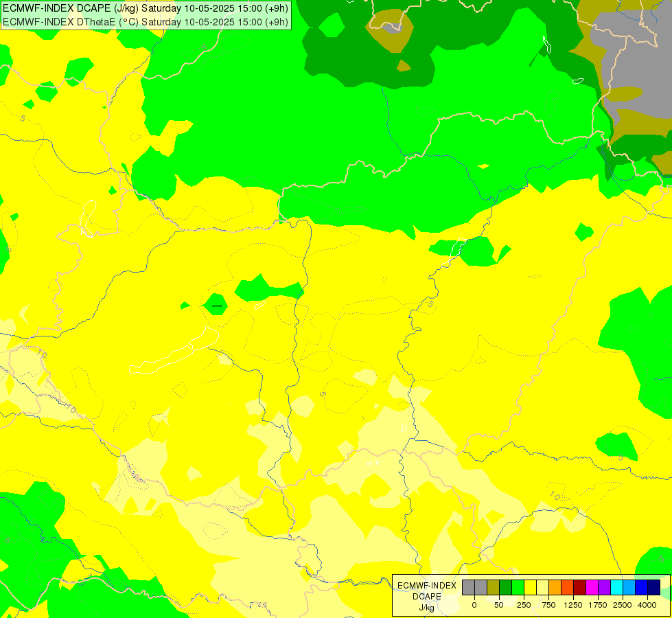Viewport: 672px width, 618px height.
Task: Click the ECMWF-INDEX label in legend box
Action: [x=427, y=586]
